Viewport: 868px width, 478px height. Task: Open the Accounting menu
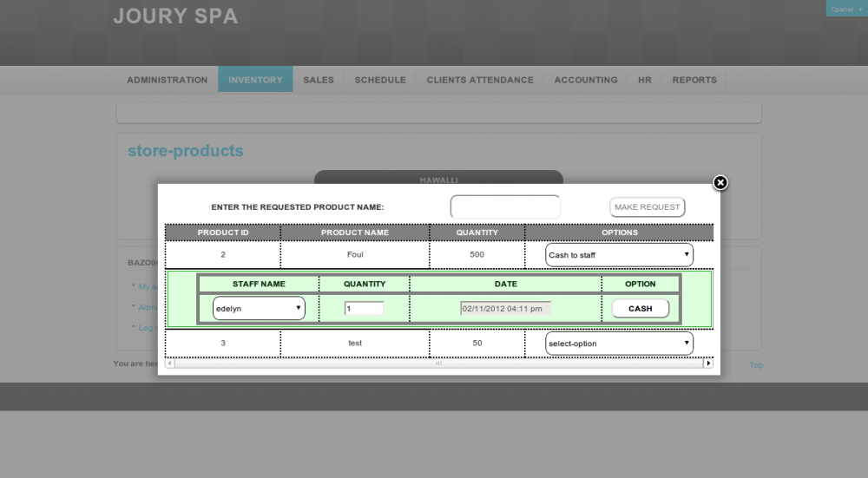click(586, 80)
